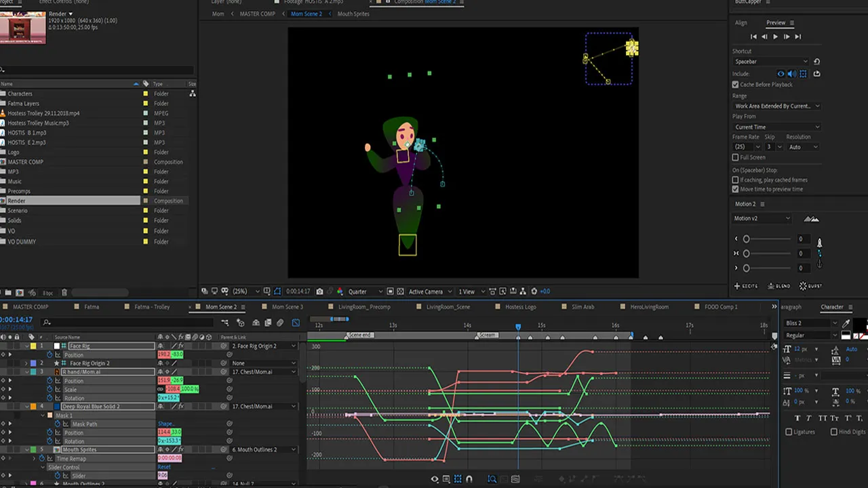This screenshot has height=488, width=868.
Task: Enable the Ligatures checkbox
Action: [x=789, y=432]
